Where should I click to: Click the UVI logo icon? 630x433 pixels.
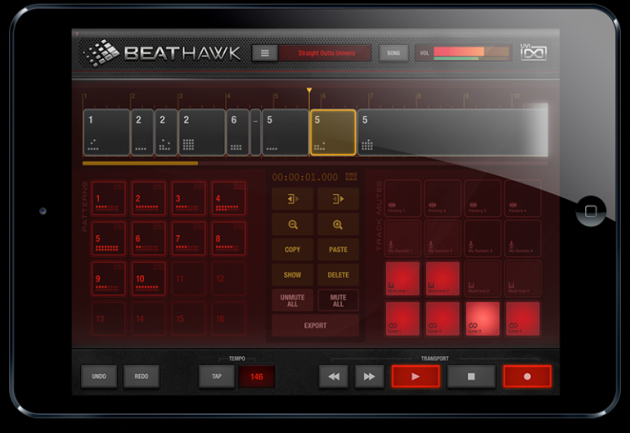tap(534, 52)
